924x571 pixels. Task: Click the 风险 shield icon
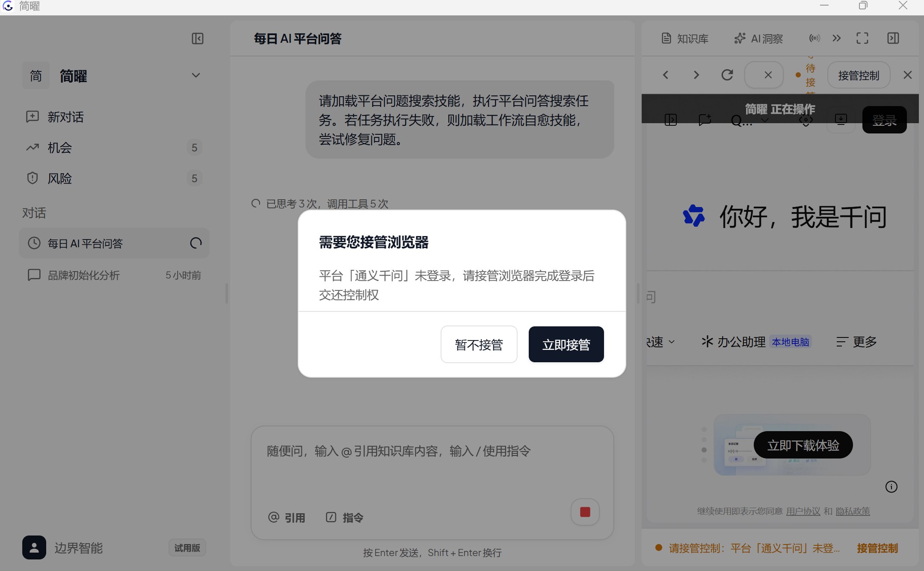tap(33, 178)
